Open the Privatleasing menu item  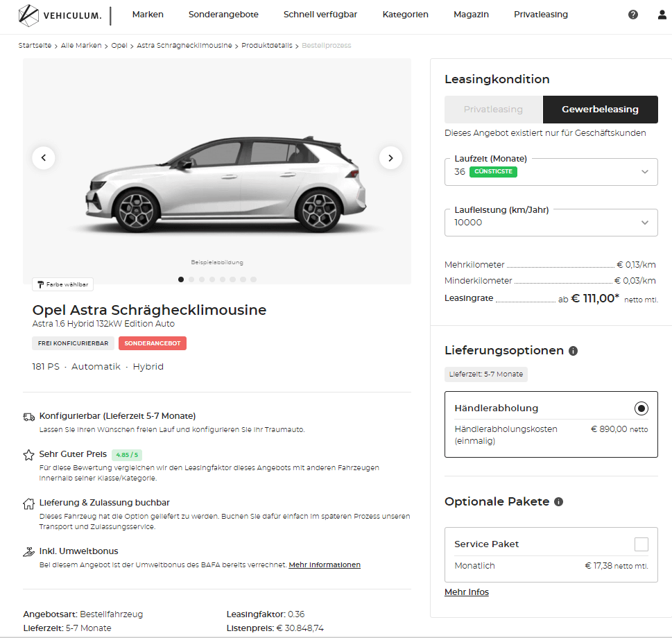[x=541, y=15]
